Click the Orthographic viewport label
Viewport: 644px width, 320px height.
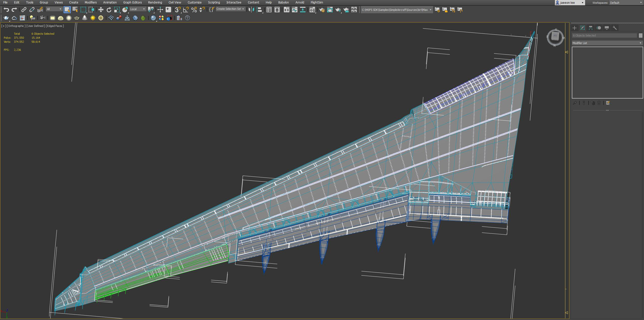point(16,26)
